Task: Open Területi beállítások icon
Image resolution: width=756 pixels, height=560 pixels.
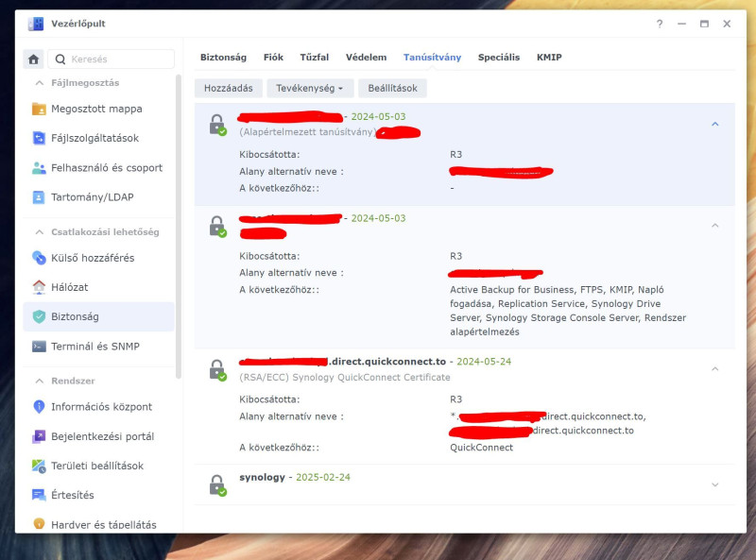Action: tap(39, 466)
